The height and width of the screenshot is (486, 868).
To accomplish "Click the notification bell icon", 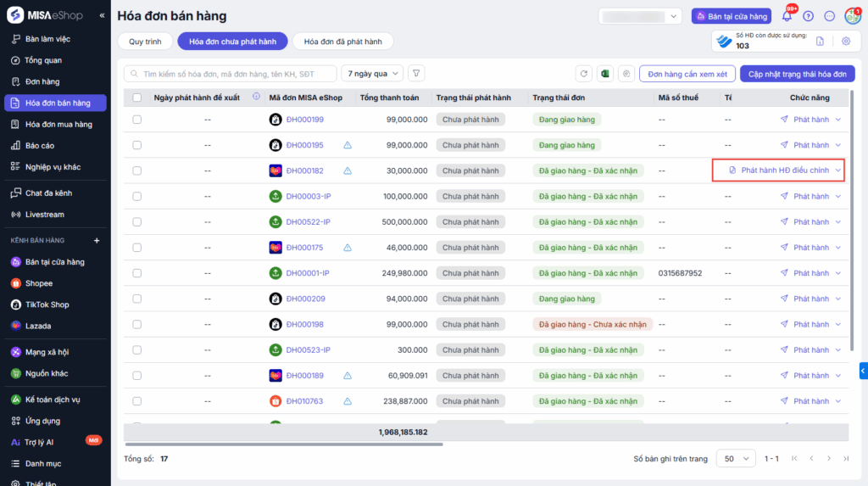I will (787, 16).
